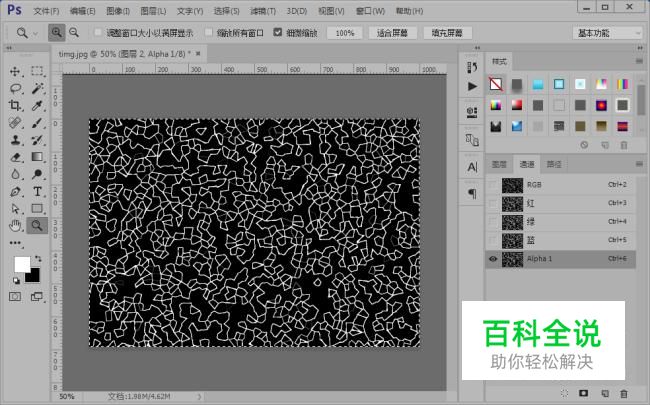Uncheck the 细微缩放 checkbox

(278, 33)
